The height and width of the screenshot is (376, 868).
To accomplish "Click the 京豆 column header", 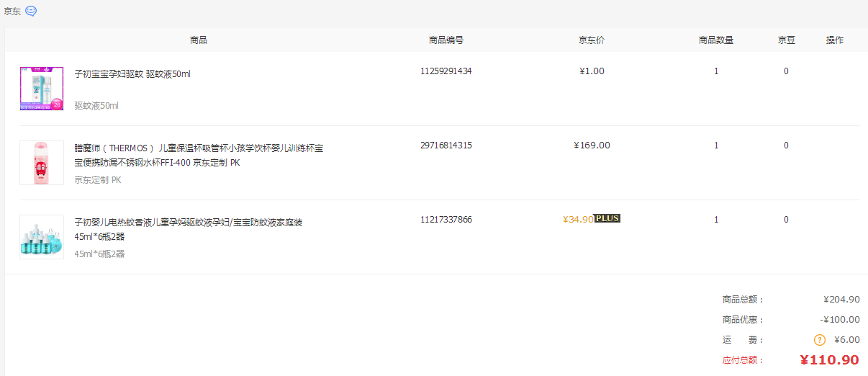I will [x=786, y=40].
